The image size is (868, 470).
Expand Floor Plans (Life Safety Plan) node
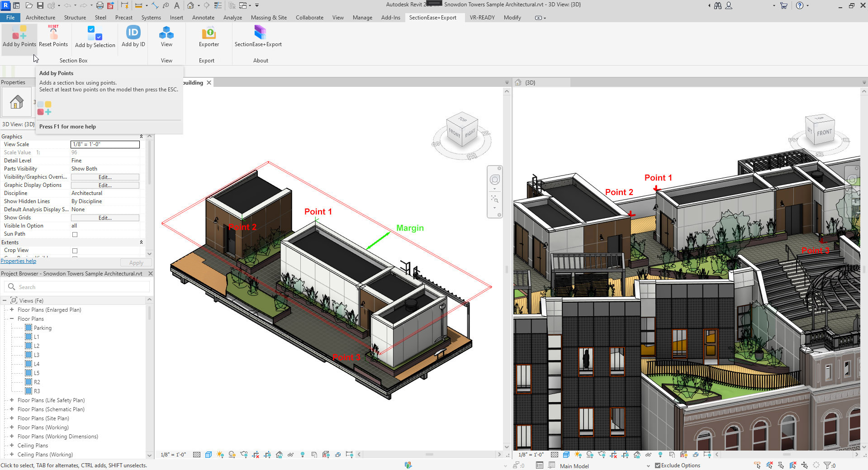point(12,400)
